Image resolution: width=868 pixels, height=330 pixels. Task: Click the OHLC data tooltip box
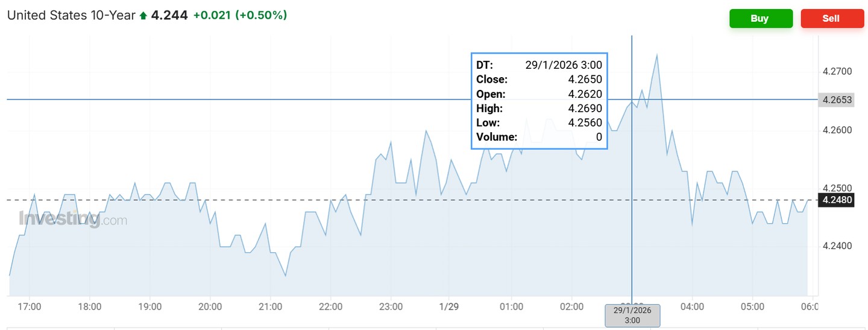539,101
